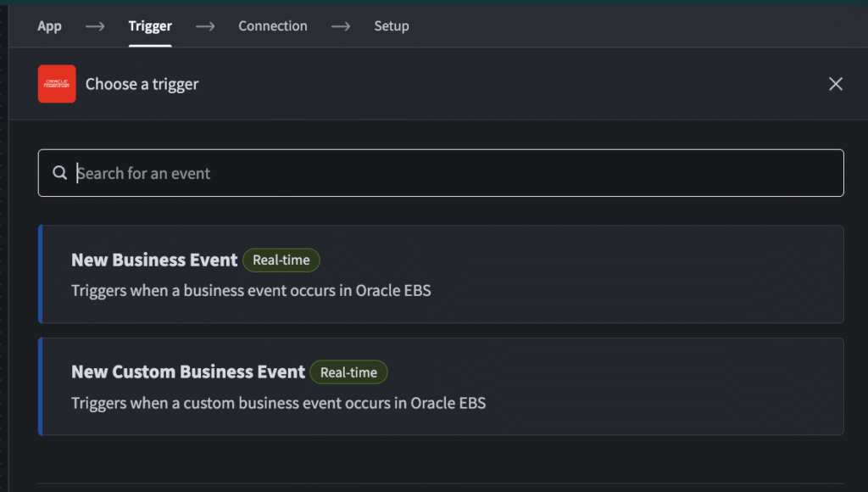Click the magnifying glass search icon
The image size is (868, 492).
[60, 173]
